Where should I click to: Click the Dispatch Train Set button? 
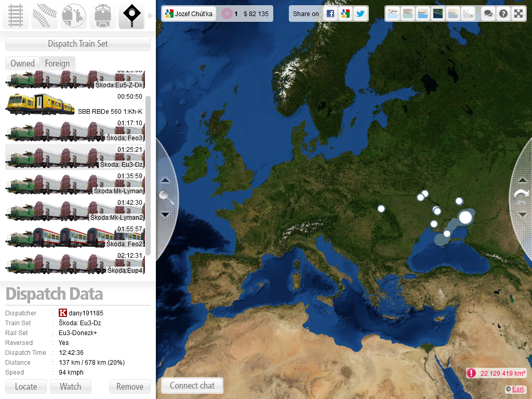click(78, 44)
